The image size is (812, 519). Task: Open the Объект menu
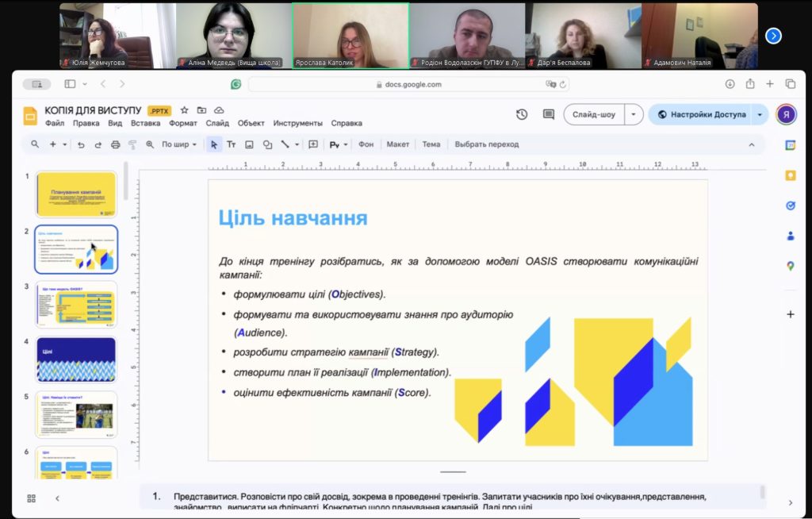(x=251, y=123)
